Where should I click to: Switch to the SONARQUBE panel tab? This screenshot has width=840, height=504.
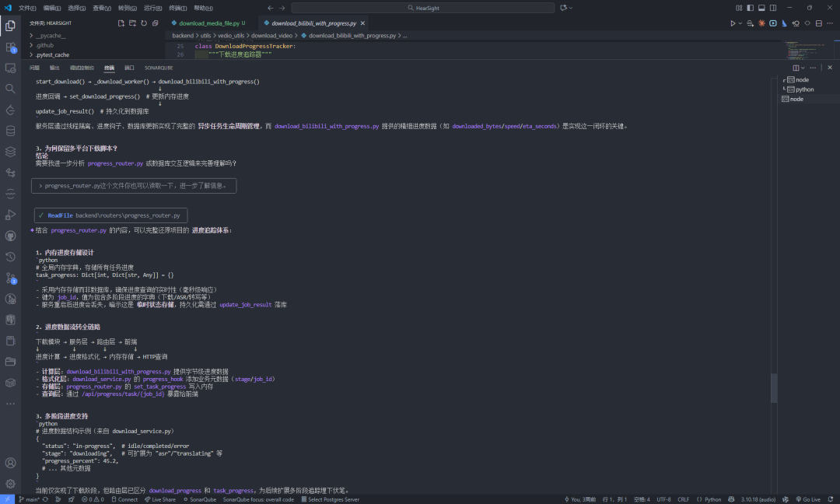pos(159,68)
